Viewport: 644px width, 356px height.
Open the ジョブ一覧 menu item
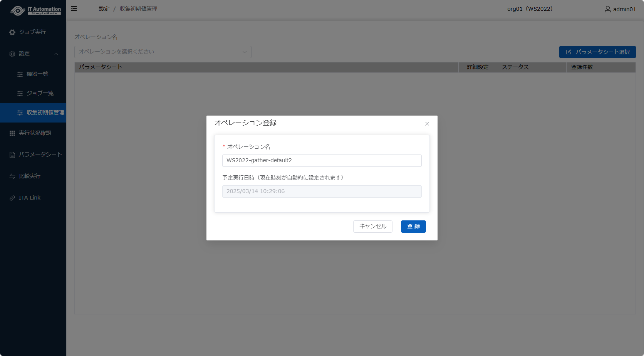(40, 93)
